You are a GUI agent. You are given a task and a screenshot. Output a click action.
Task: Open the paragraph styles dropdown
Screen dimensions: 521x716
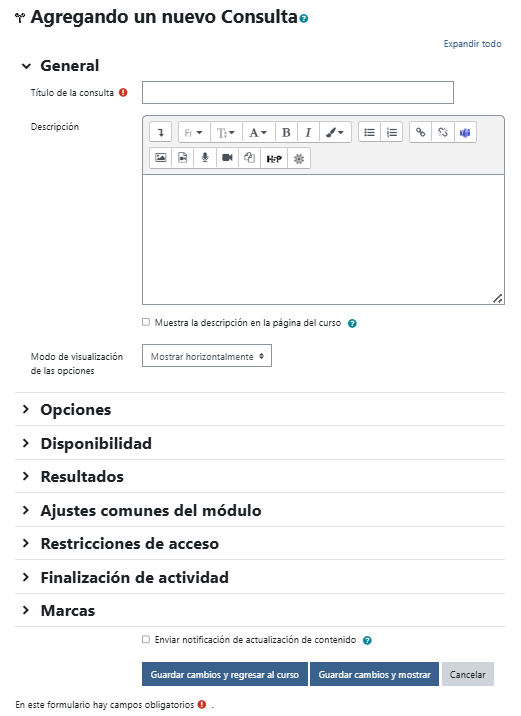pyautogui.click(x=258, y=132)
